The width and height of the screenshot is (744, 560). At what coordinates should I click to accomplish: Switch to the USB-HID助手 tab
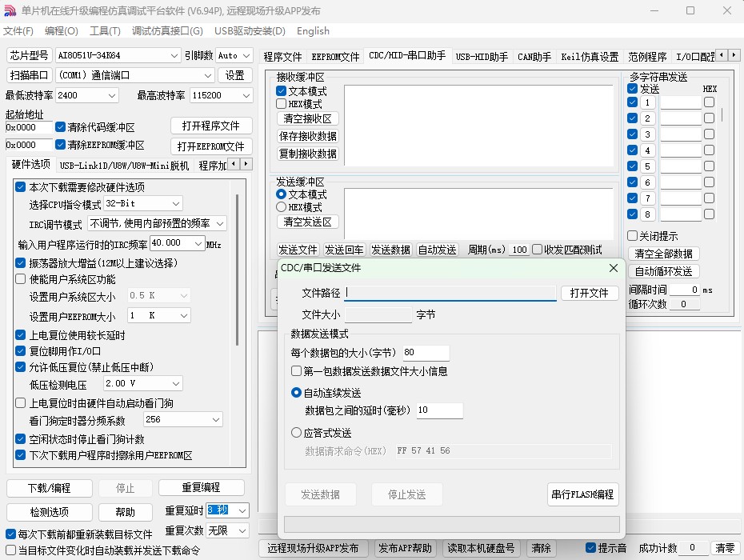coord(482,57)
